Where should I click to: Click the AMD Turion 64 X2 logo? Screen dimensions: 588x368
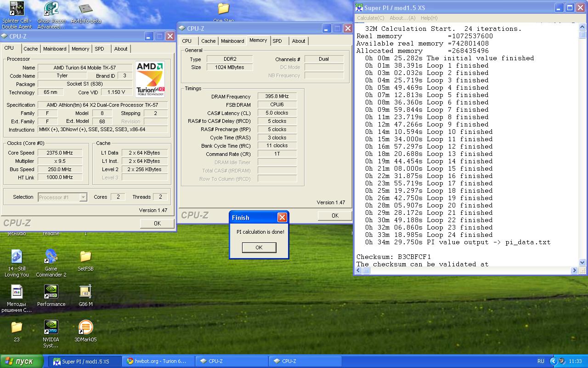[x=150, y=79]
